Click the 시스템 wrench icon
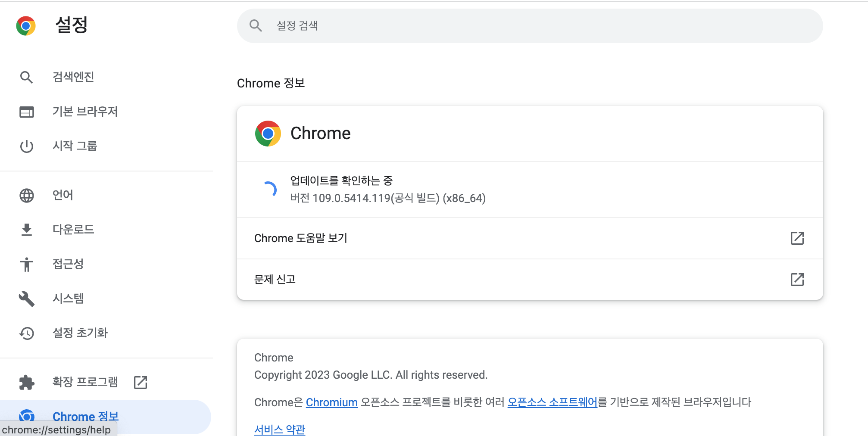 click(26, 299)
